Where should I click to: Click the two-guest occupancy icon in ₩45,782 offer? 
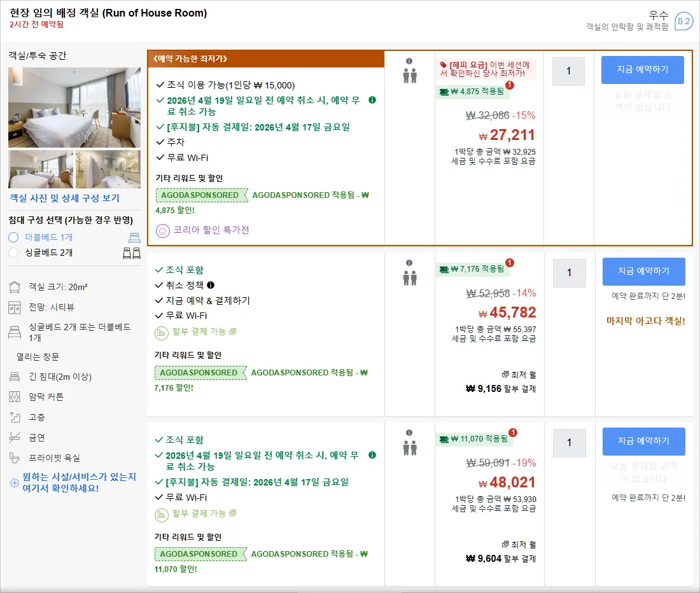click(410, 278)
